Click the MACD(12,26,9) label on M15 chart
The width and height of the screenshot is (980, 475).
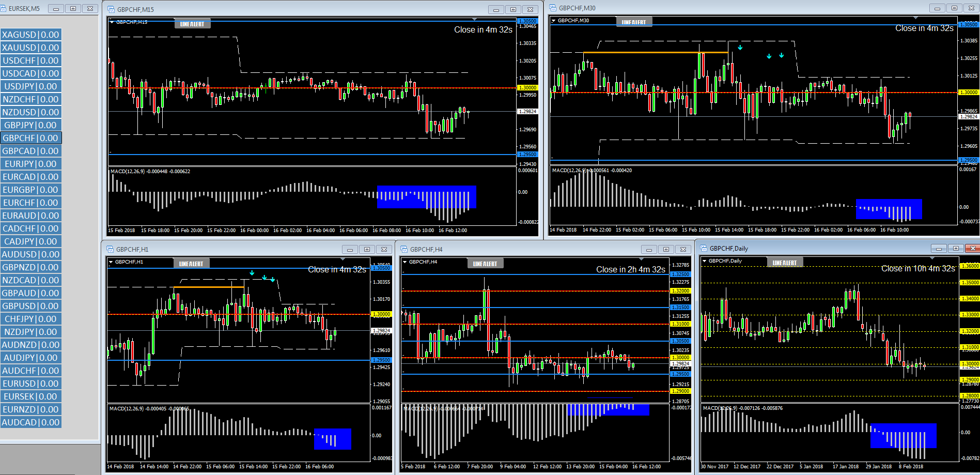[128, 172]
